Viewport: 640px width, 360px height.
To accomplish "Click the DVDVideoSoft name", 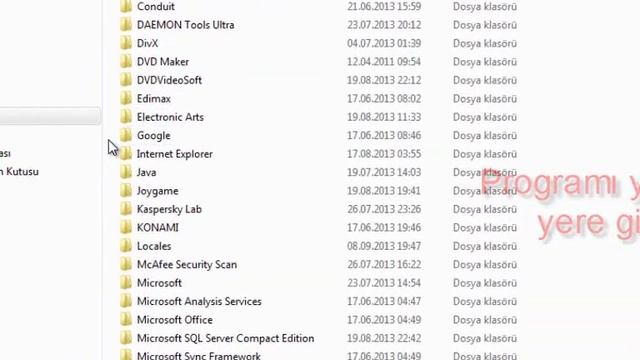I will tap(169, 80).
